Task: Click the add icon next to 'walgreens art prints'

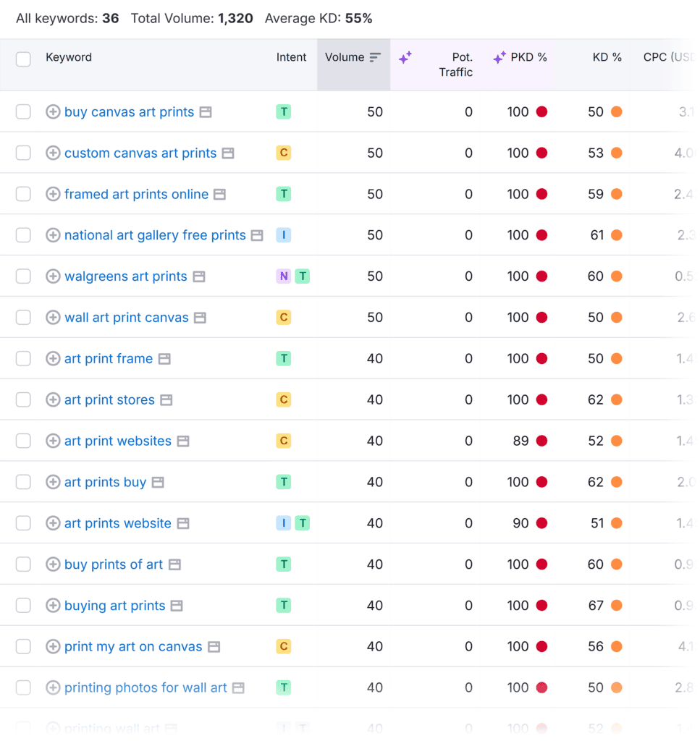Action: click(53, 276)
